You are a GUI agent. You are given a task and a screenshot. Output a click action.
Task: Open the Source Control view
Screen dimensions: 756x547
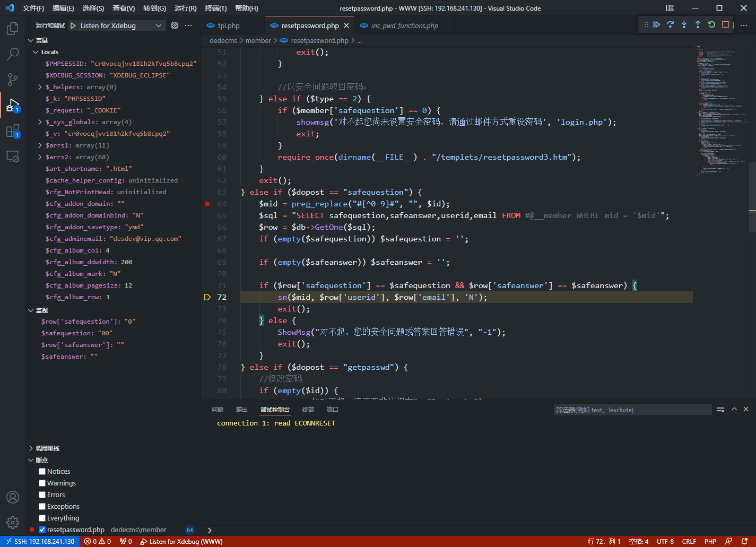tap(12, 80)
